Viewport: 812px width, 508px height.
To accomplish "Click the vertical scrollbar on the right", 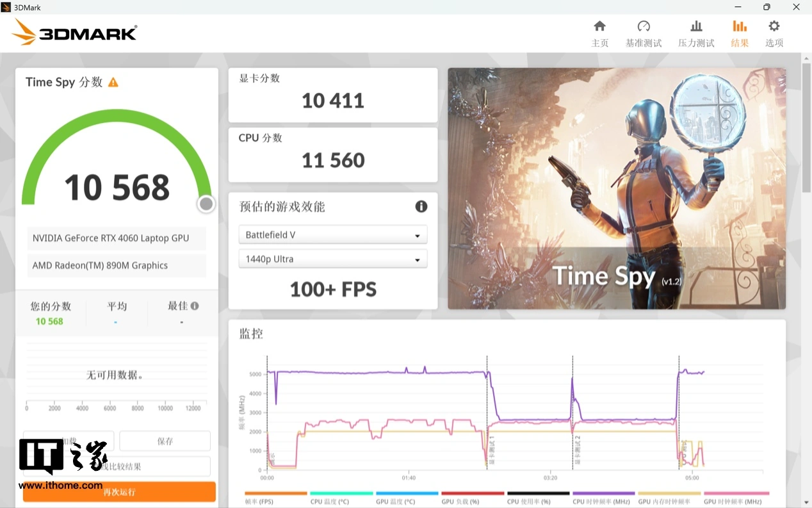I will click(x=806, y=128).
